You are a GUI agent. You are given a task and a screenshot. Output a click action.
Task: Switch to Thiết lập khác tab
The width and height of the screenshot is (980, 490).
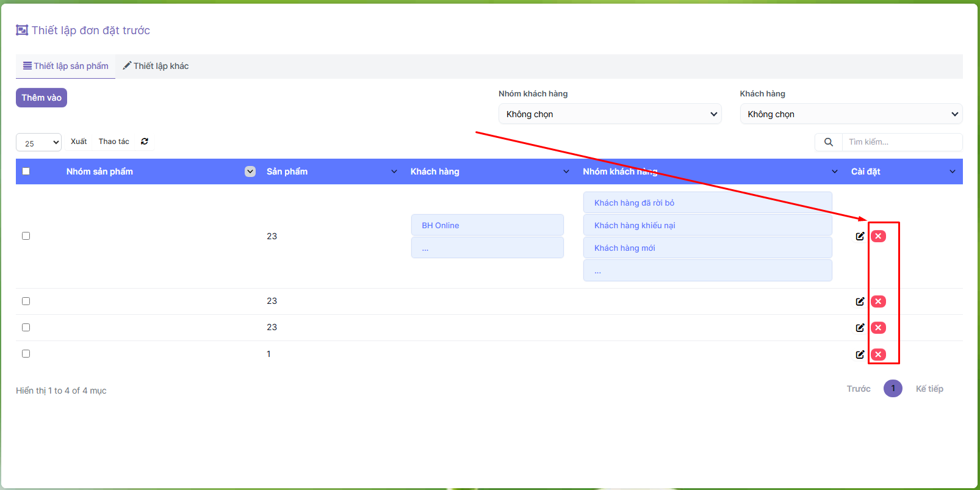(156, 66)
